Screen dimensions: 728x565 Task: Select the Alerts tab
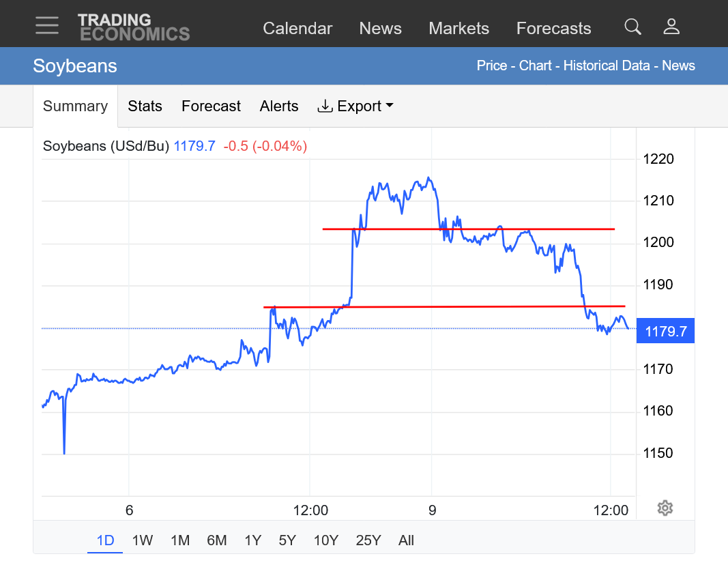(x=279, y=106)
